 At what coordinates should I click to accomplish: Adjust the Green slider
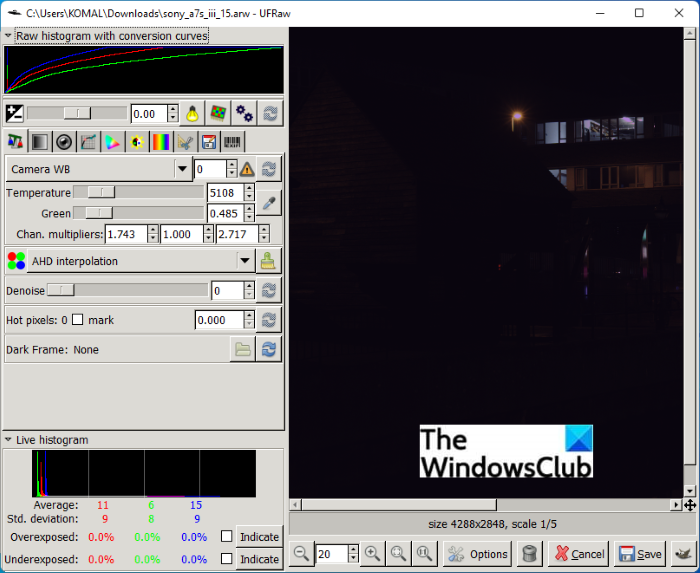(138, 213)
